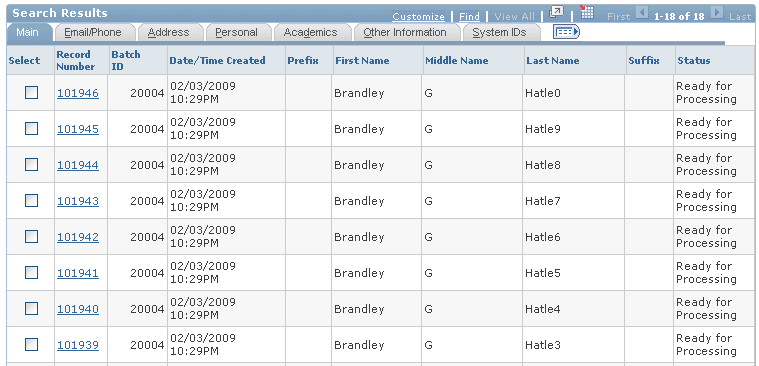The width and height of the screenshot is (759, 366).
Task: Click Brandley in record 101946 row
Action: [359, 93]
